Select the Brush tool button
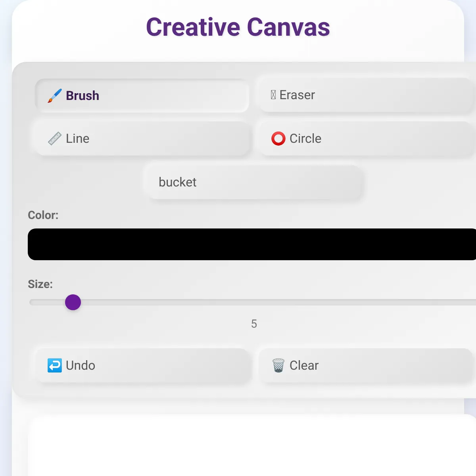Screen dimensions: 476x476 (142, 96)
